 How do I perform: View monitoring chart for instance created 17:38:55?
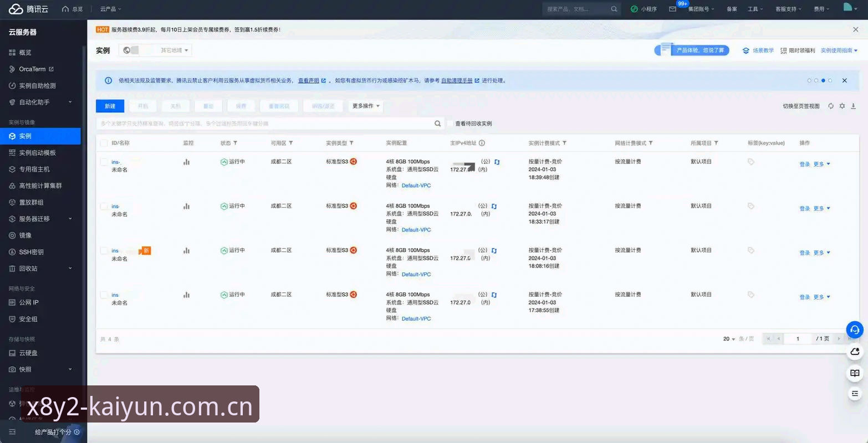(186, 295)
